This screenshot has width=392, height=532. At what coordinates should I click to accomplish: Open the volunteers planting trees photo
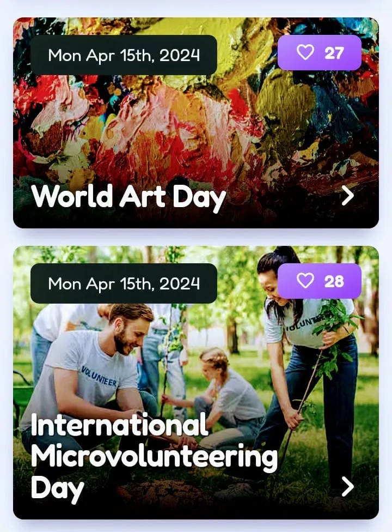click(x=196, y=383)
